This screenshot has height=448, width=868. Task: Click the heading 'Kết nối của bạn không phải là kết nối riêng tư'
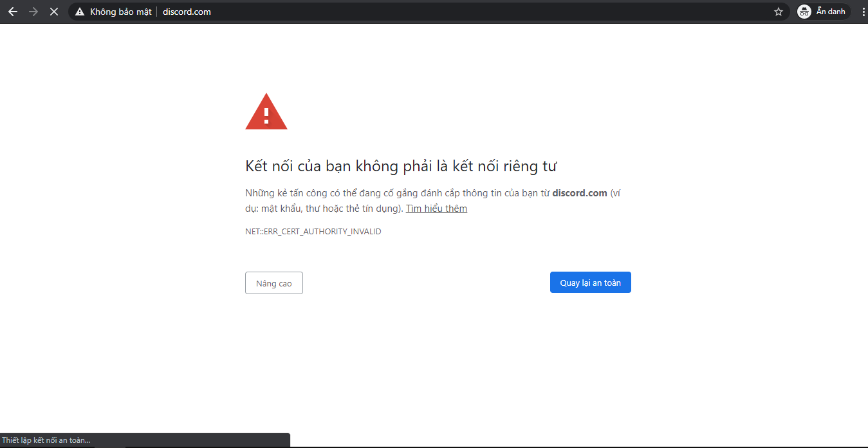tap(401, 166)
